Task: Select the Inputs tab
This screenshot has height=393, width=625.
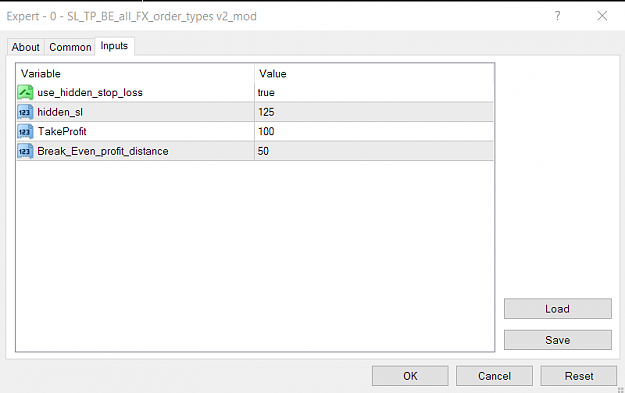Action: tap(114, 46)
